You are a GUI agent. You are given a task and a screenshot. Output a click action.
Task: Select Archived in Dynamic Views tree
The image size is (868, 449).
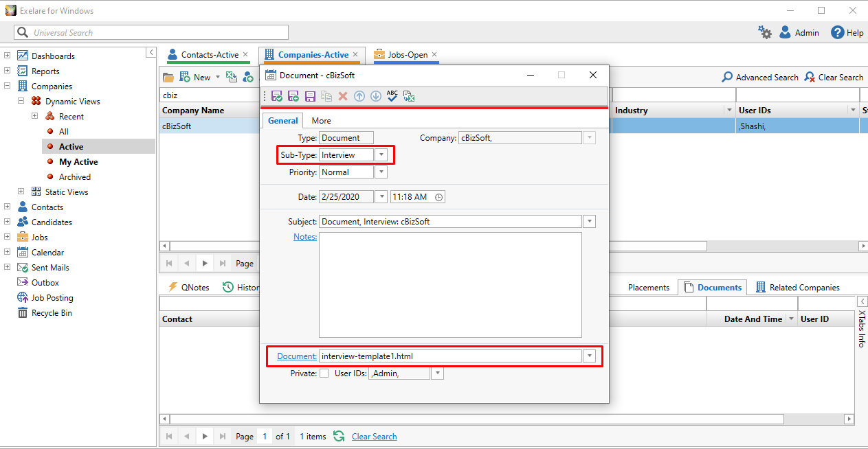coord(75,176)
